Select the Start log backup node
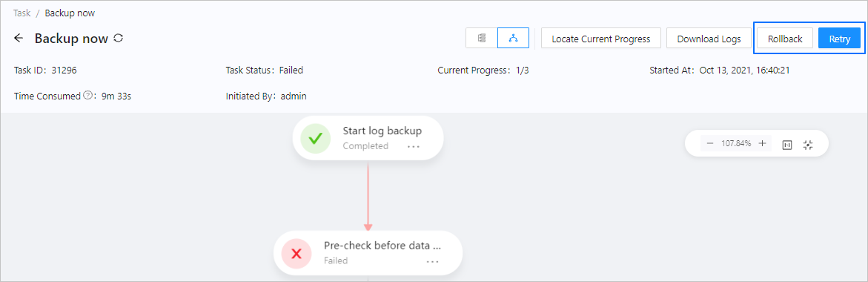 pos(368,139)
